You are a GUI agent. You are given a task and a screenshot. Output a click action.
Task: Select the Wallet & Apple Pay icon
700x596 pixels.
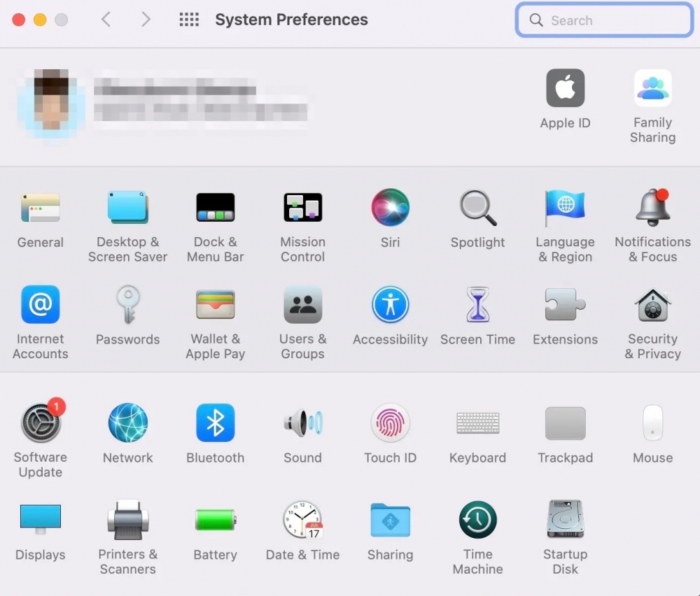tap(215, 304)
